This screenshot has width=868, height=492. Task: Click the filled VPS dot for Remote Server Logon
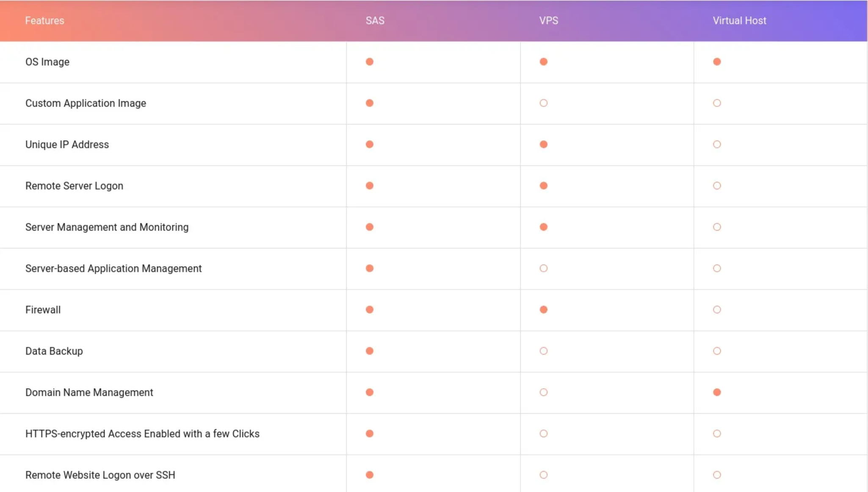(544, 186)
